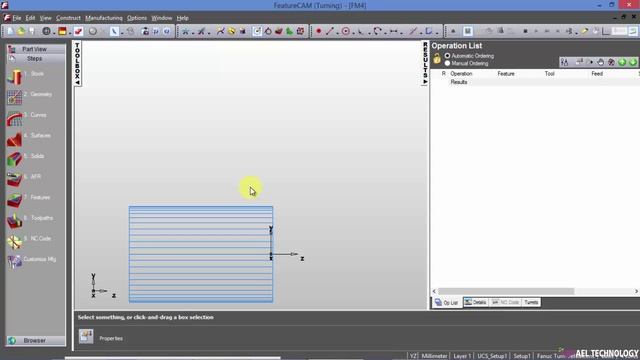Click the Operation List horizontal scrollbar

pos(506,291)
